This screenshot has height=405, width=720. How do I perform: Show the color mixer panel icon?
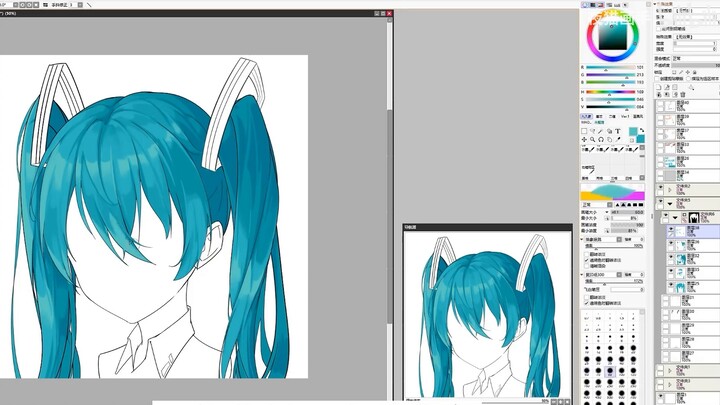pyautogui.click(x=609, y=5)
